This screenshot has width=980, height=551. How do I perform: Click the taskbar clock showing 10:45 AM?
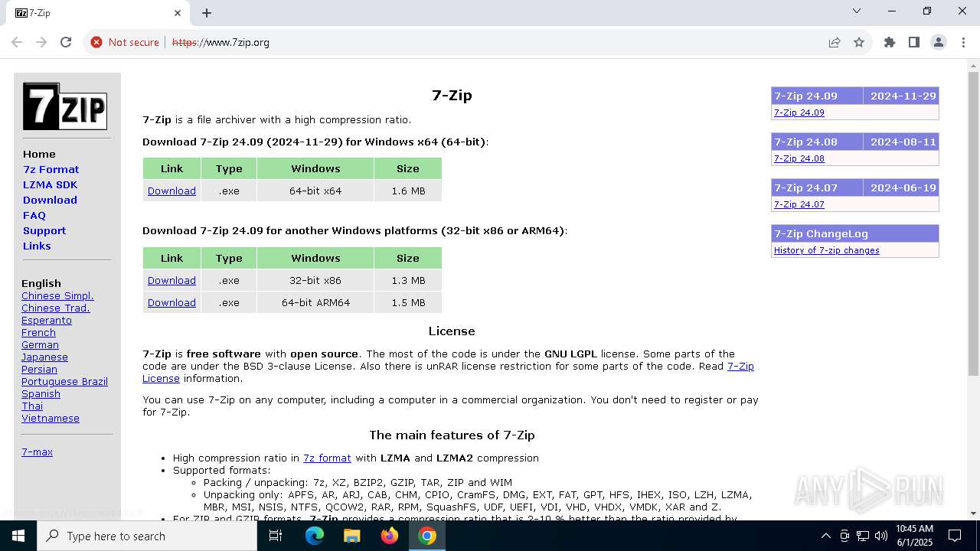click(x=914, y=536)
